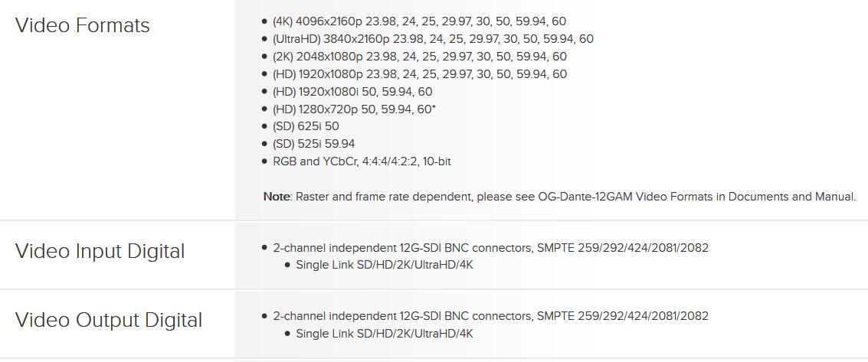The height and width of the screenshot is (362, 868).
Task: Select the (HD) 1920x1080i list item
Action: (352, 92)
